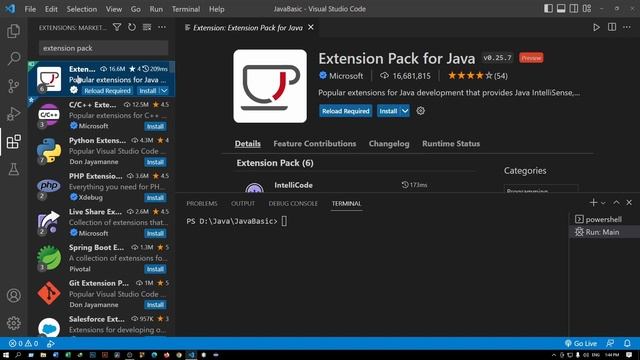Open Source Control view
Image resolution: width=640 pixels, height=360 pixels.
click(x=13, y=86)
